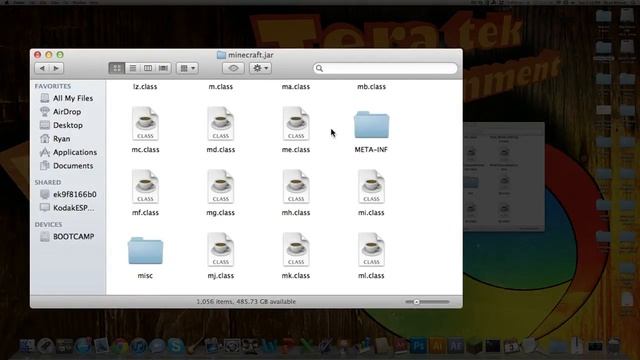Click the minecraft.jar title folder icon

tap(221, 55)
